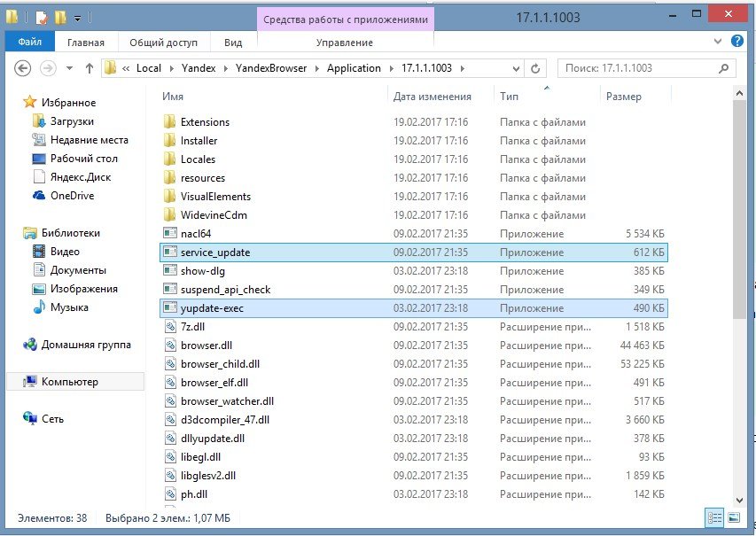Select the nacl64 application icon
756x536 pixels.
pyautogui.click(x=169, y=233)
